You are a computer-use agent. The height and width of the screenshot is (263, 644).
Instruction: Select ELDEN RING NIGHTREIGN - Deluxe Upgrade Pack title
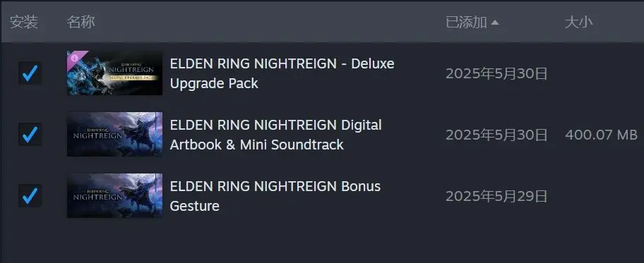pyautogui.click(x=282, y=73)
